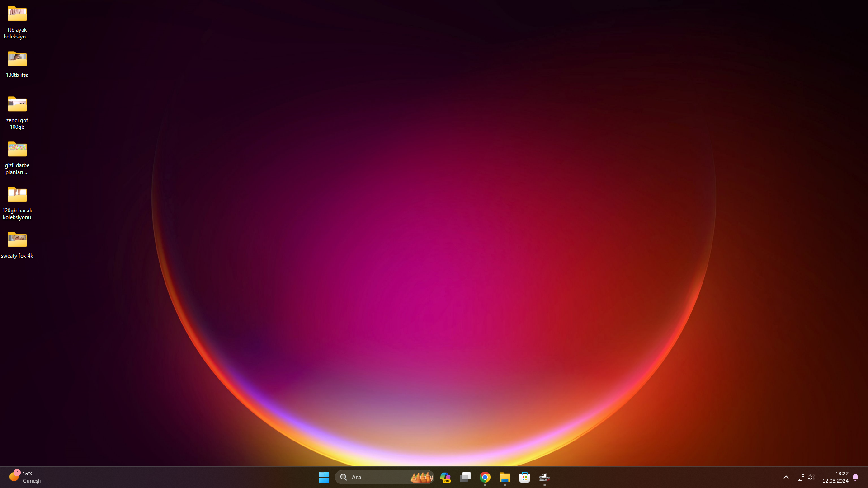This screenshot has height=488, width=868.
Task: Launch Google Chrome from taskbar
Action: pos(485,477)
